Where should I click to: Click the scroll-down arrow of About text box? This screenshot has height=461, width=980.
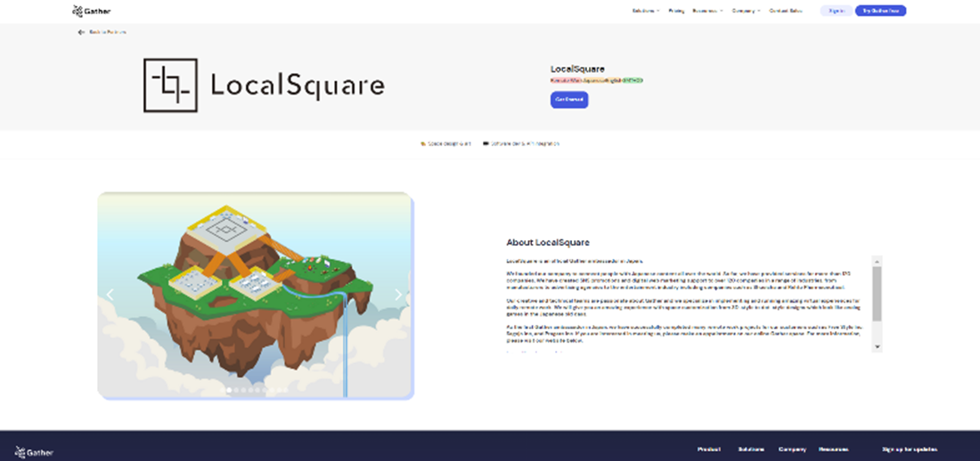coord(877,346)
